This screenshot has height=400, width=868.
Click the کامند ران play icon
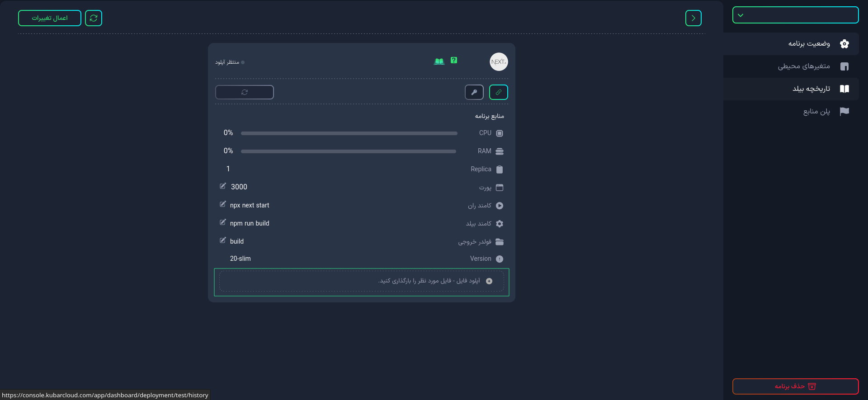500,206
